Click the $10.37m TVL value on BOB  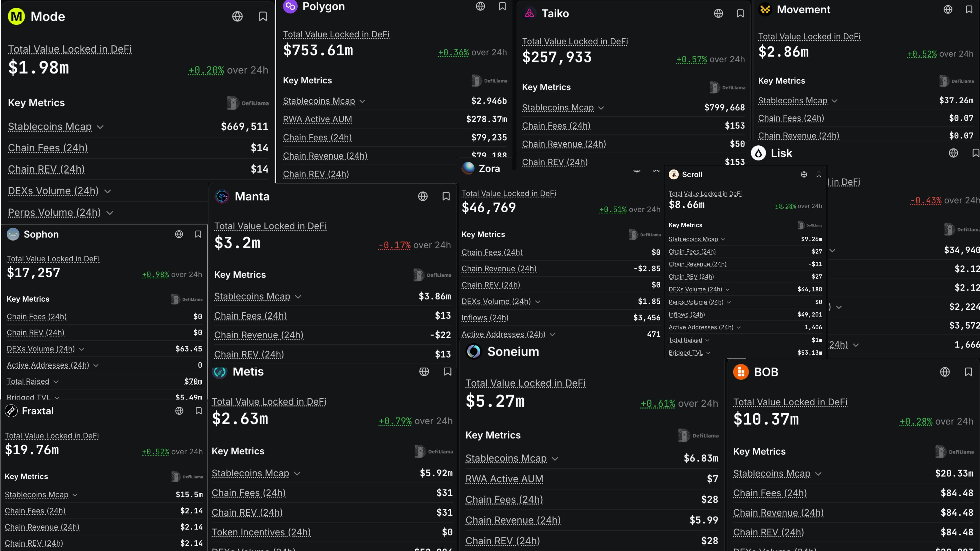[x=766, y=419]
